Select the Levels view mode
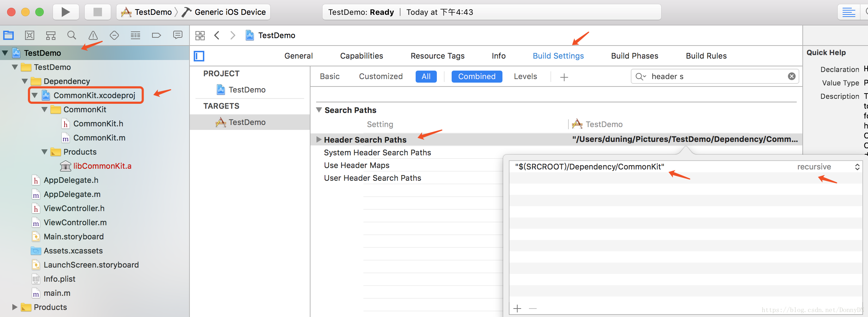The height and width of the screenshot is (317, 868). 525,76
